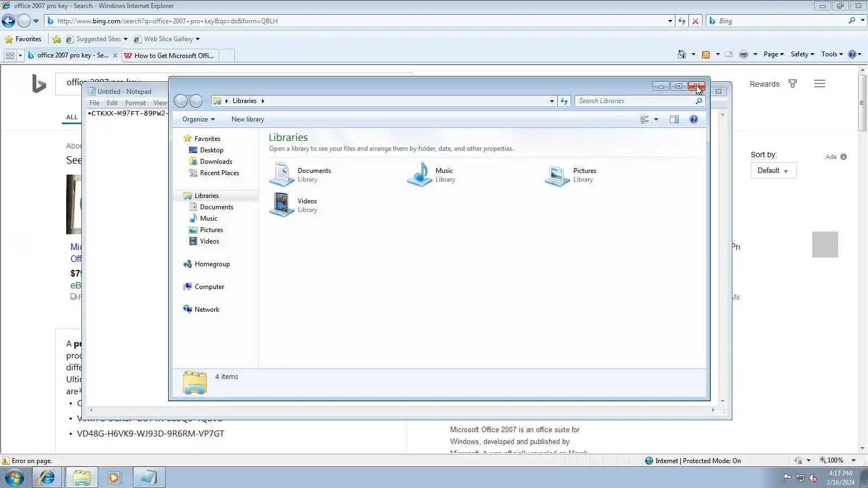
Task: Select Music under Libraries tree
Action: [208, 219]
